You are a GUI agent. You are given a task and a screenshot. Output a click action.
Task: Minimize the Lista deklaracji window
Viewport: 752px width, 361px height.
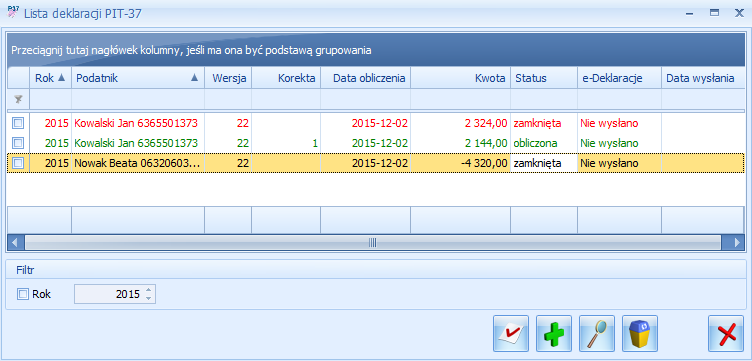pyautogui.click(x=690, y=13)
